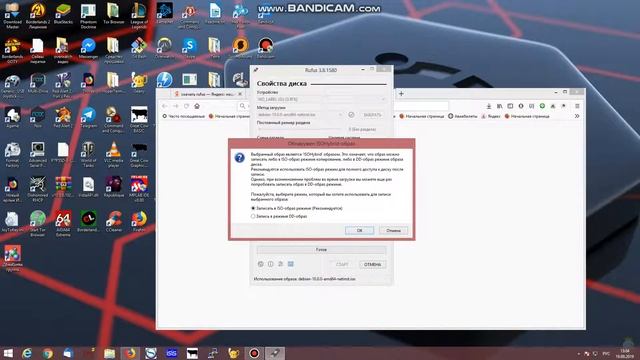Open the Download Master desktop shortcut
640x360 pixels.
12,16
